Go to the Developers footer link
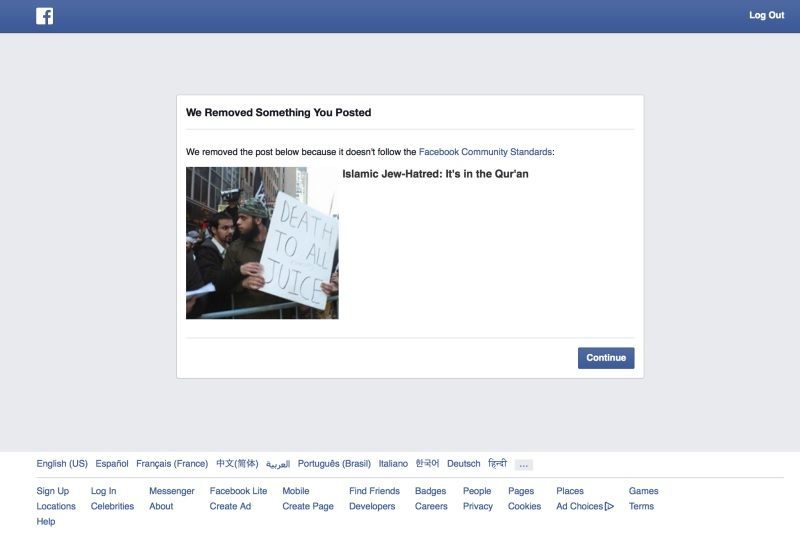This screenshot has width=800, height=541. click(372, 506)
